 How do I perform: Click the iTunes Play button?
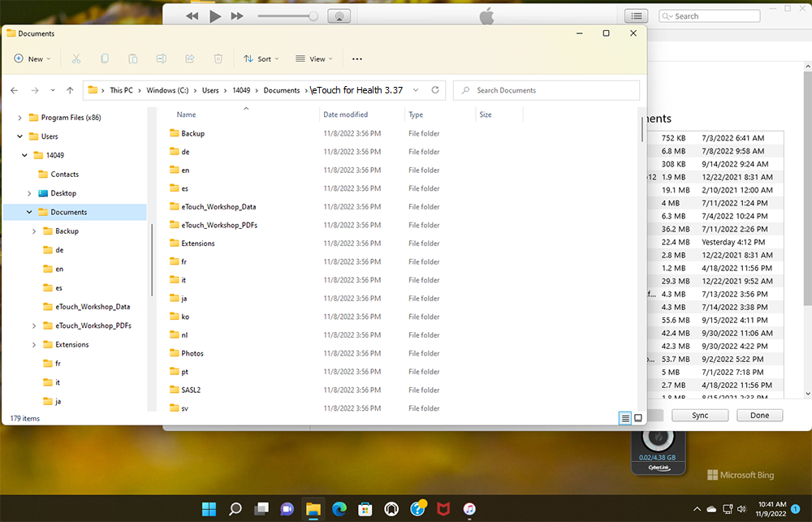click(215, 16)
